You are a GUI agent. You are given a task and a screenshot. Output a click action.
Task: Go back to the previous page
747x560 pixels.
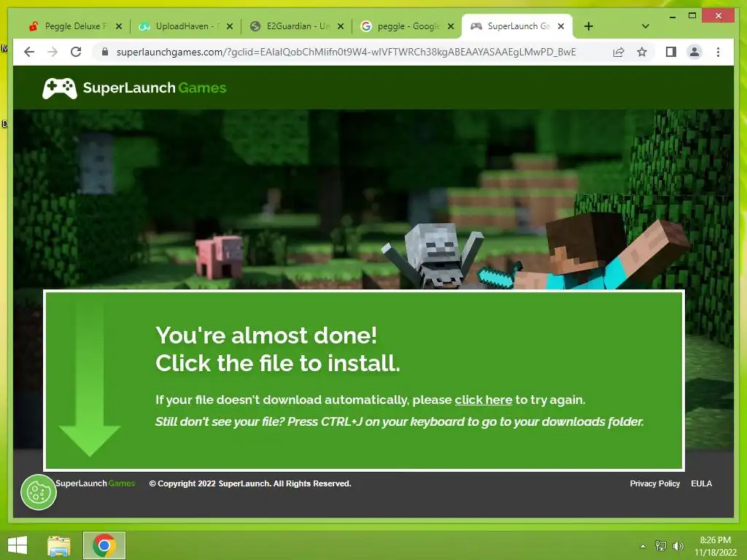pos(29,52)
